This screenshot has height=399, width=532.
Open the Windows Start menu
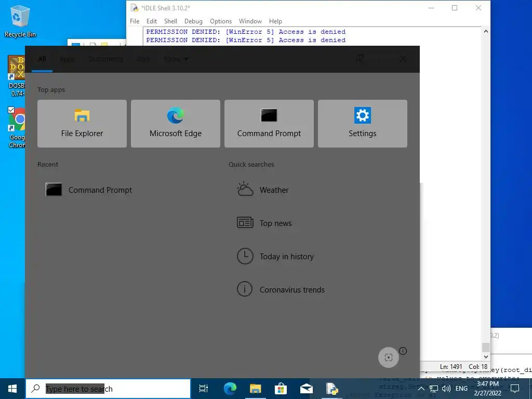(12, 389)
